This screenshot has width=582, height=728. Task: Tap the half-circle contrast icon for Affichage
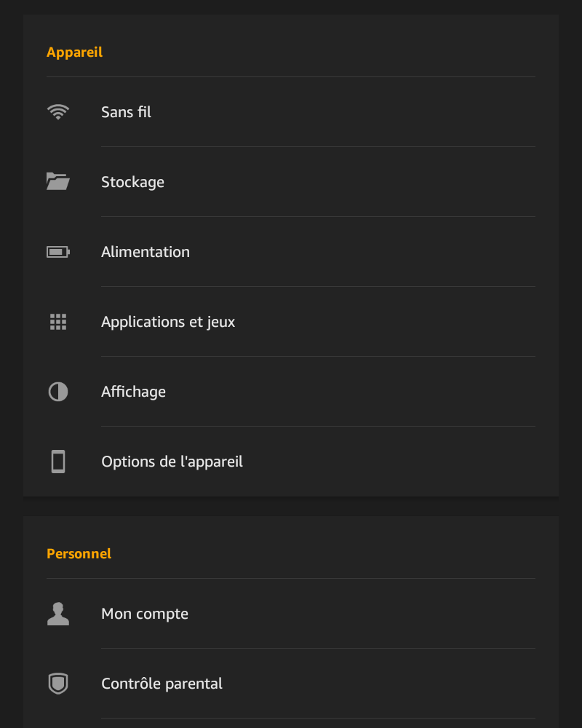tap(58, 392)
